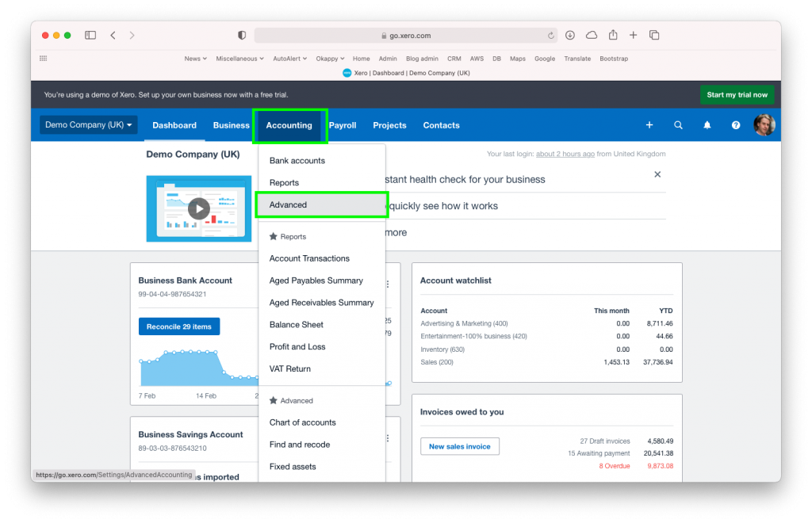Open the Bootstrap bookmark
Image resolution: width=812 pixels, height=523 pixels.
coord(614,59)
